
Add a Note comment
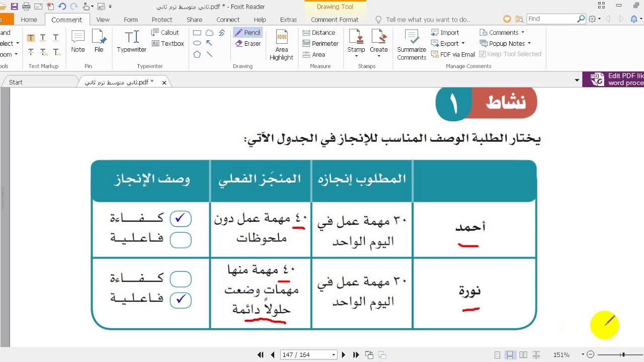point(78,41)
